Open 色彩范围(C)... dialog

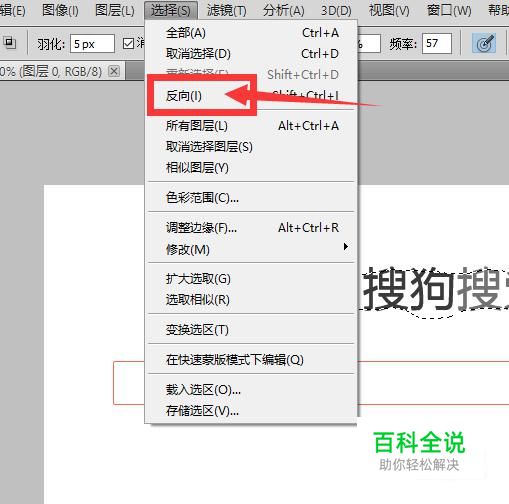tap(252, 198)
